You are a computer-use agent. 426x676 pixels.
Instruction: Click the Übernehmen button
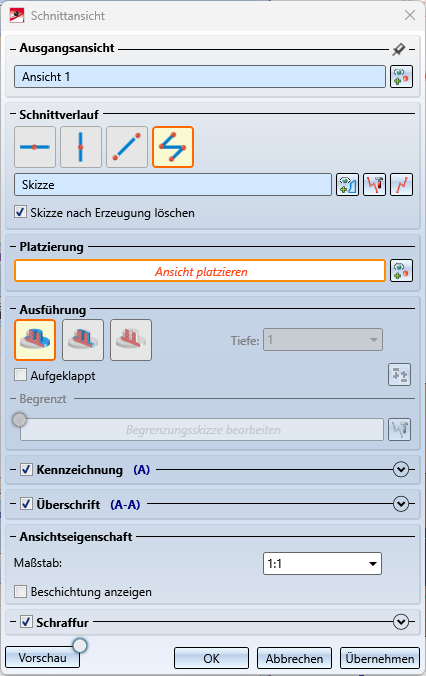[x=380, y=658]
